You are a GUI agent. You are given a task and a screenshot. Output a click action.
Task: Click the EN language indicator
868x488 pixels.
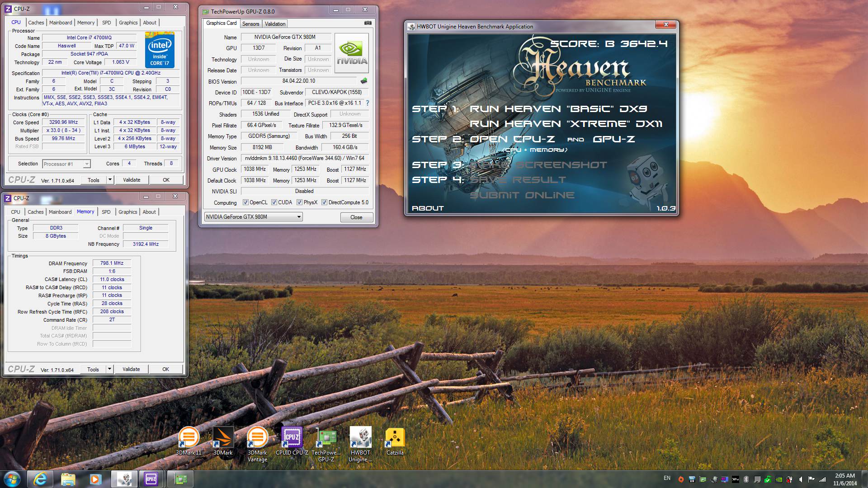click(x=667, y=478)
